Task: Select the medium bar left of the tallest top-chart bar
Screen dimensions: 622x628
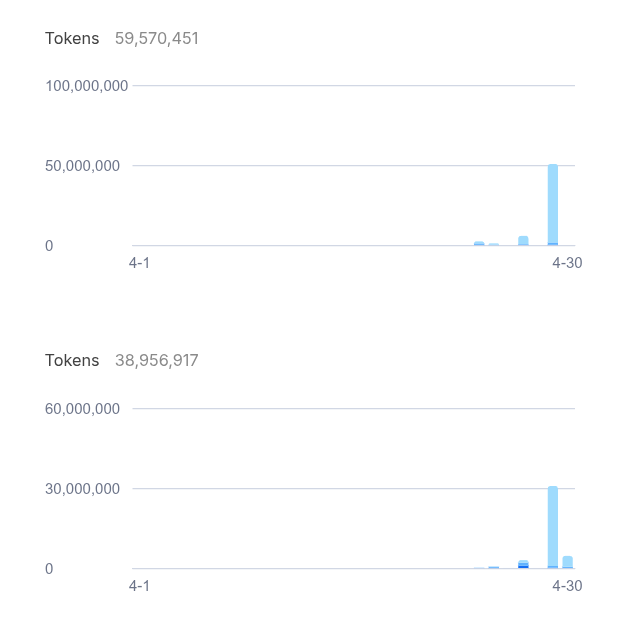Action: (523, 241)
